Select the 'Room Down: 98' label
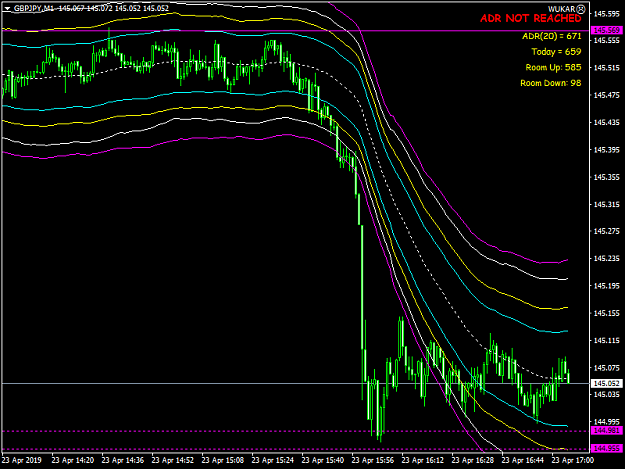Viewport: 625px width, 469px height. point(550,83)
